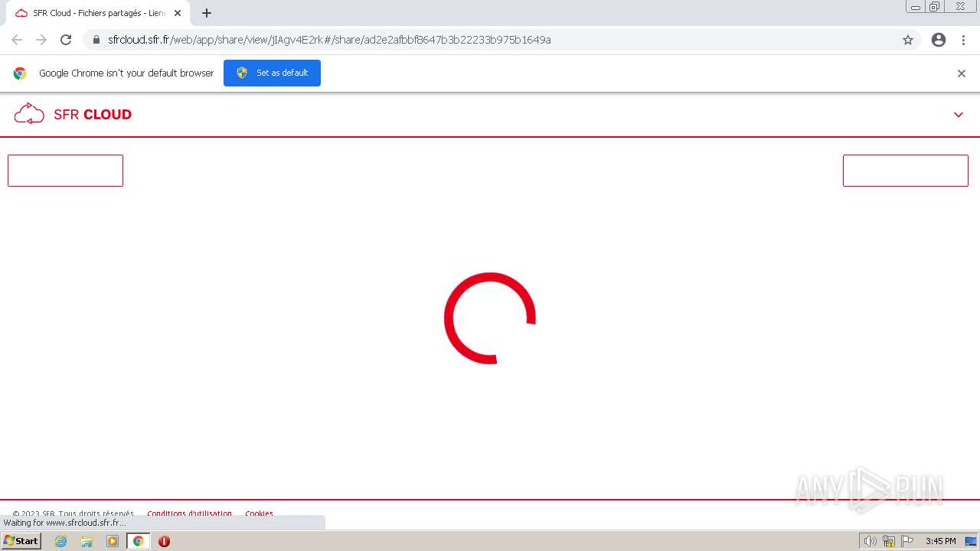Open the Cookies footer link
980x551 pixels.
(x=259, y=514)
